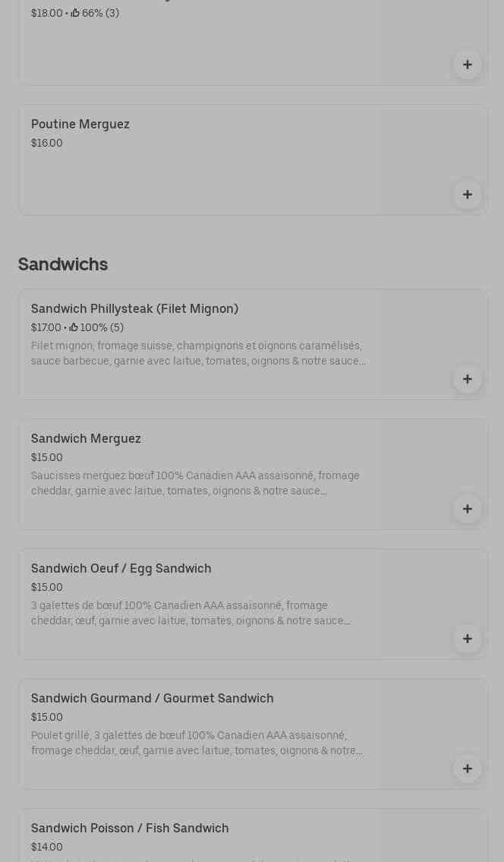The height and width of the screenshot is (862, 504).
Task: Select the Sandwich Merguez description text
Action: (x=195, y=483)
